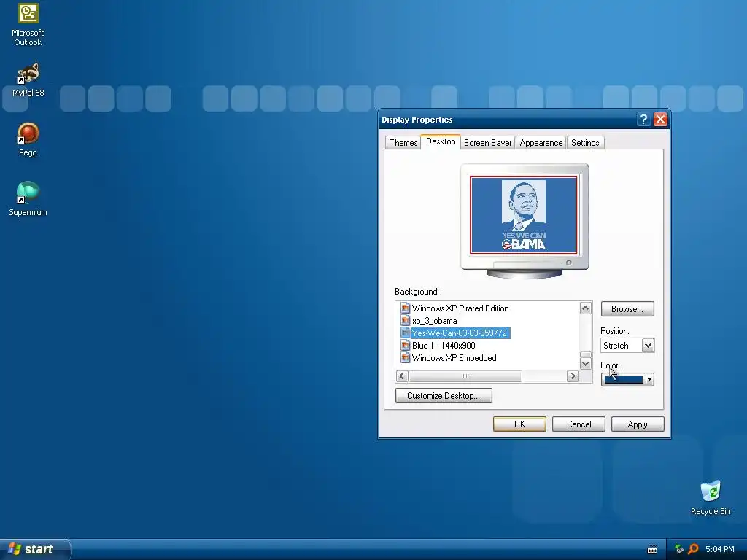
Task: Choose Blue 1 - 1440x900 background
Action: [444, 345]
